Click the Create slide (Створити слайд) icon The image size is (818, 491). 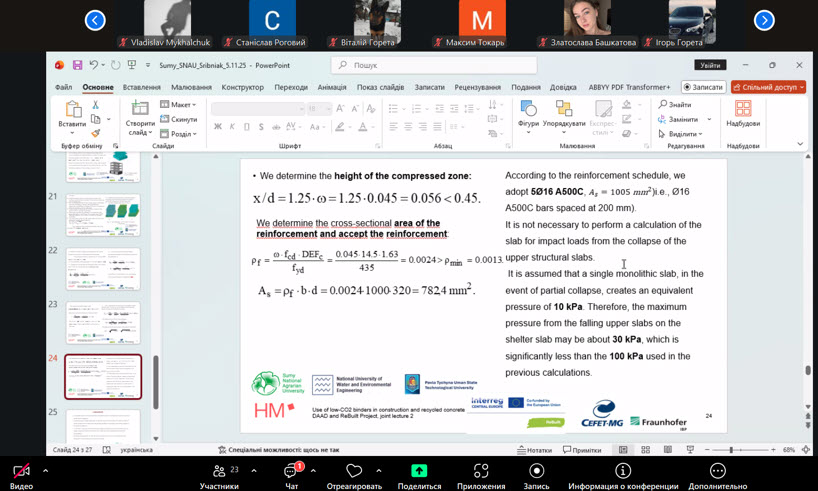[x=140, y=109]
